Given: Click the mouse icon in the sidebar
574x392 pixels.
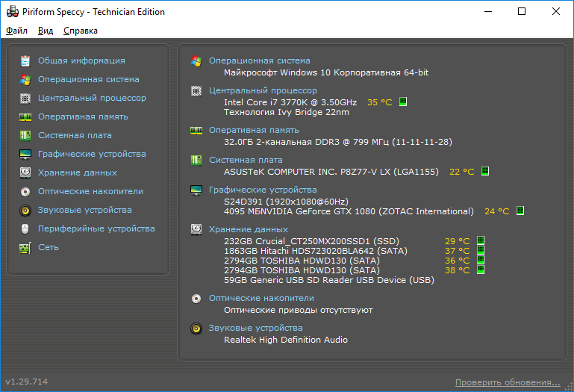Looking at the screenshot, I should [25, 229].
